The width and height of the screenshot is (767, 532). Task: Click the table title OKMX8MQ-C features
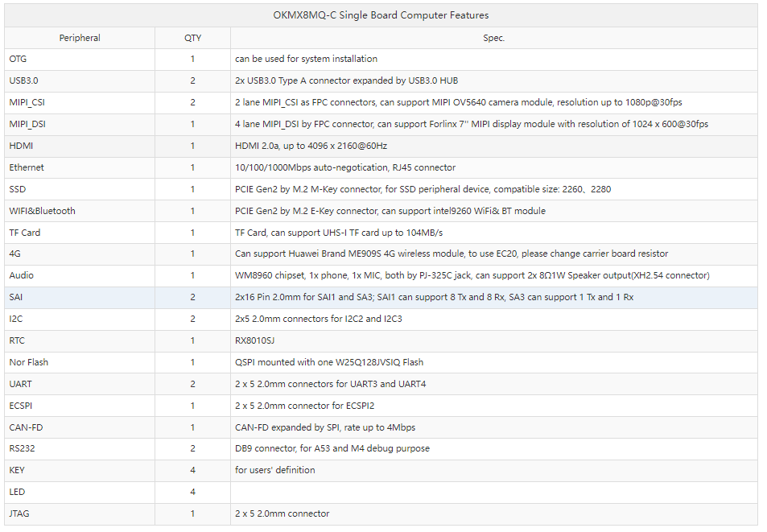coord(381,15)
